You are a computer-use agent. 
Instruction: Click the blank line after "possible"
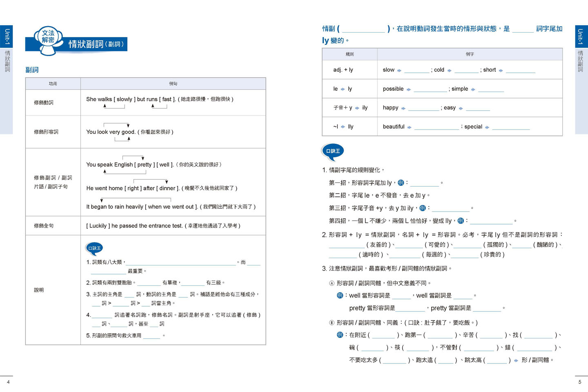click(x=430, y=89)
